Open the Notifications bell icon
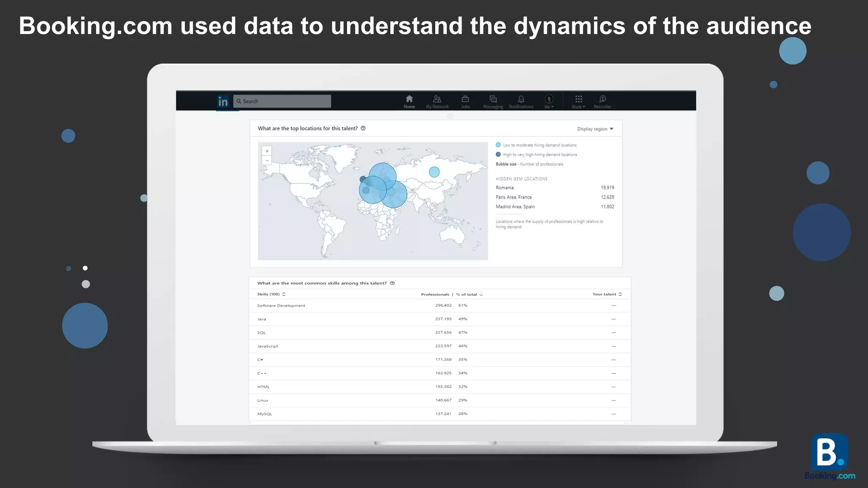This screenshot has width=868, height=488. tap(521, 102)
